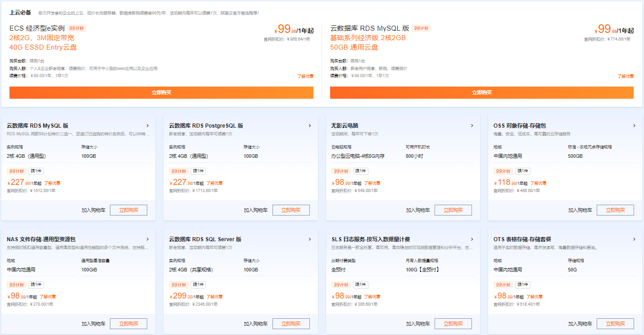Click 立即购买 on the NAS 文件存储 card

point(129,324)
